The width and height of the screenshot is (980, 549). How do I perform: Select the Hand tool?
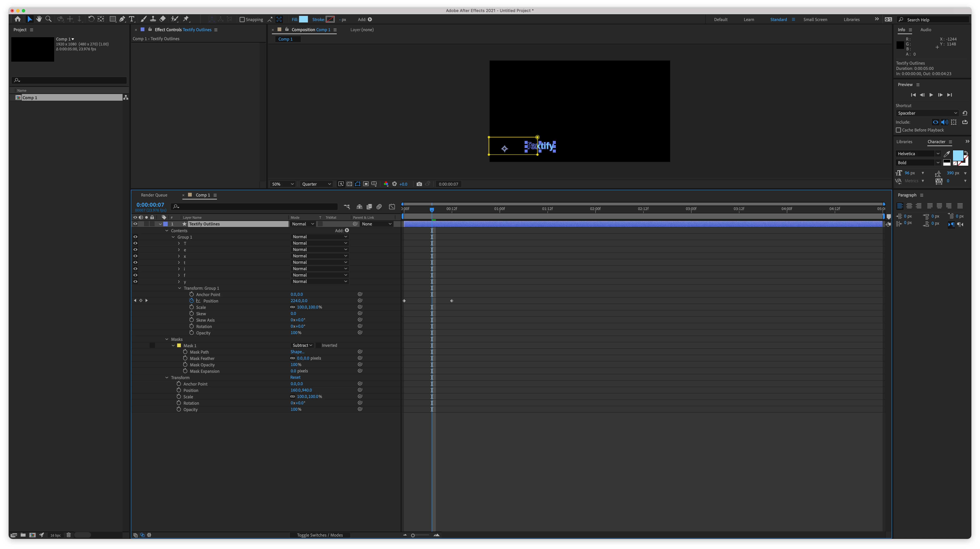point(39,19)
